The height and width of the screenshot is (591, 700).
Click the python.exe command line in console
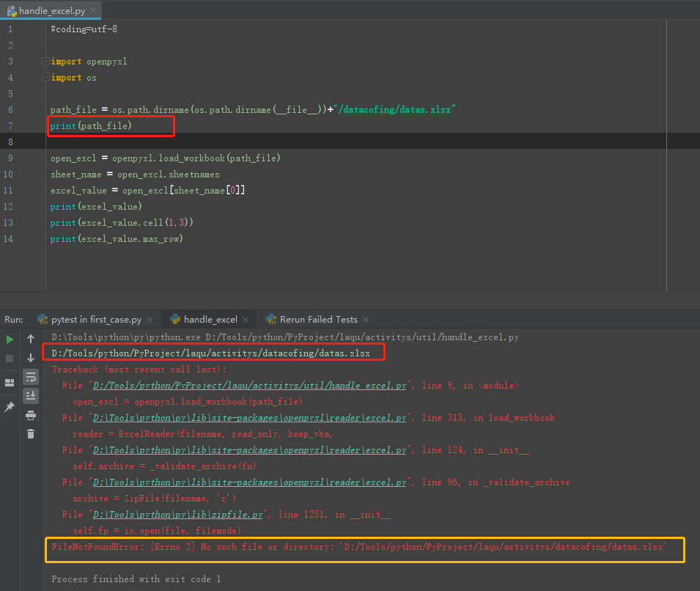(x=285, y=337)
